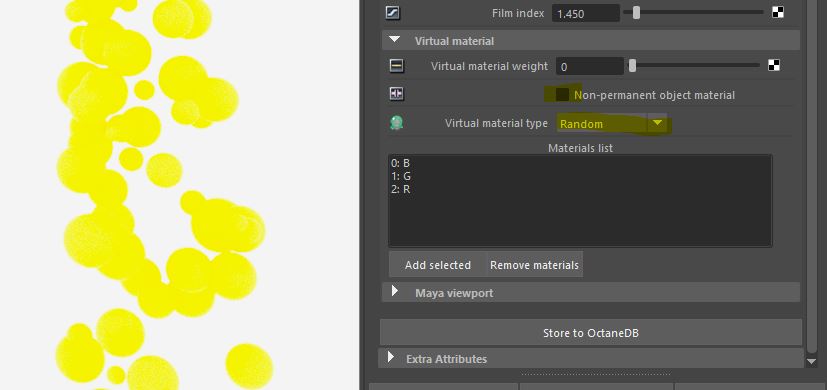Click the Non-permanent object material row icon

point(396,94)
